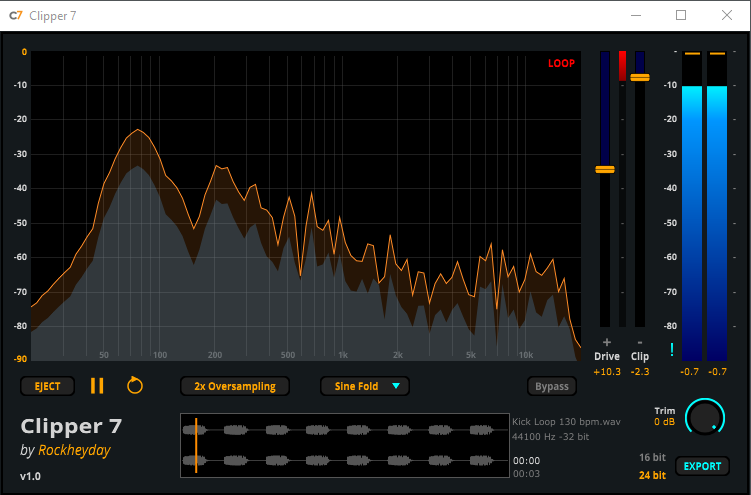Maximize the Clipper 7 window
The image size is (751, 495).
pyautogui.click(x=681, y=15)
